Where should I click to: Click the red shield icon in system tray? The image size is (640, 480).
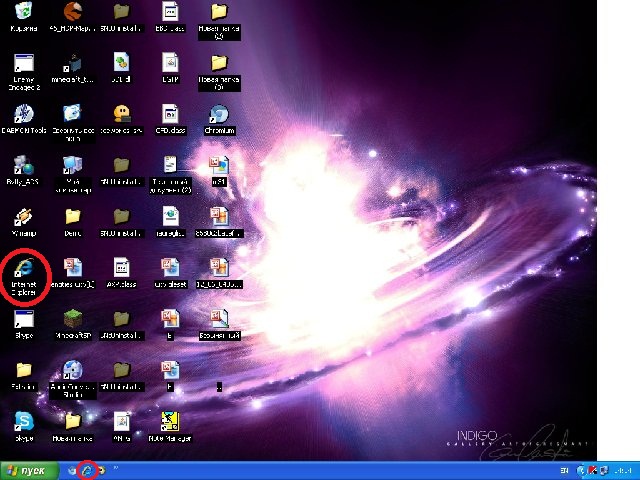pyautogui.click(x=593, y=470)
